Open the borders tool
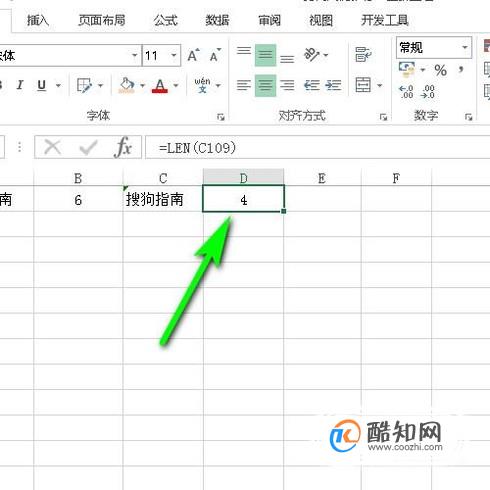 (84, 86)
